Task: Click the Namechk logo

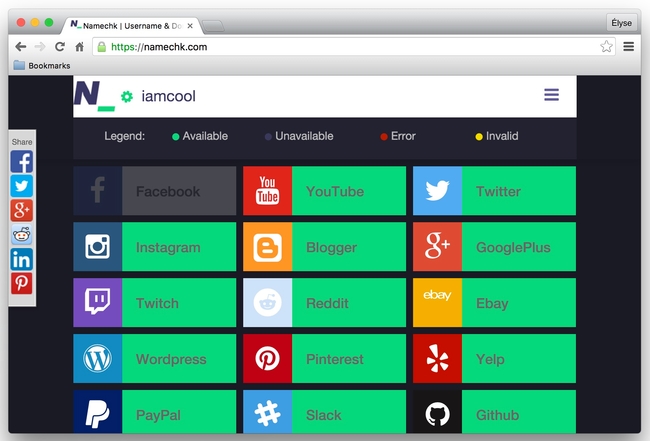Action: point(93,95)
